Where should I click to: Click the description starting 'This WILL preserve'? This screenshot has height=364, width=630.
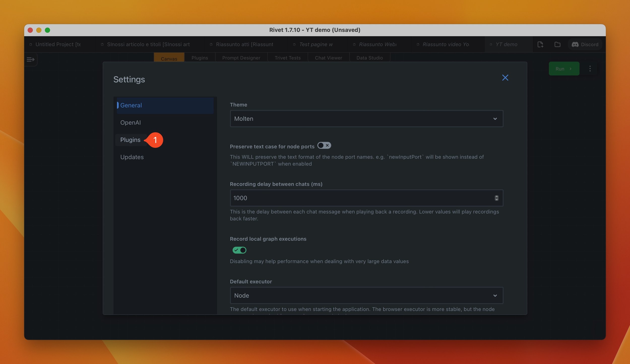[x=357, y=160]
